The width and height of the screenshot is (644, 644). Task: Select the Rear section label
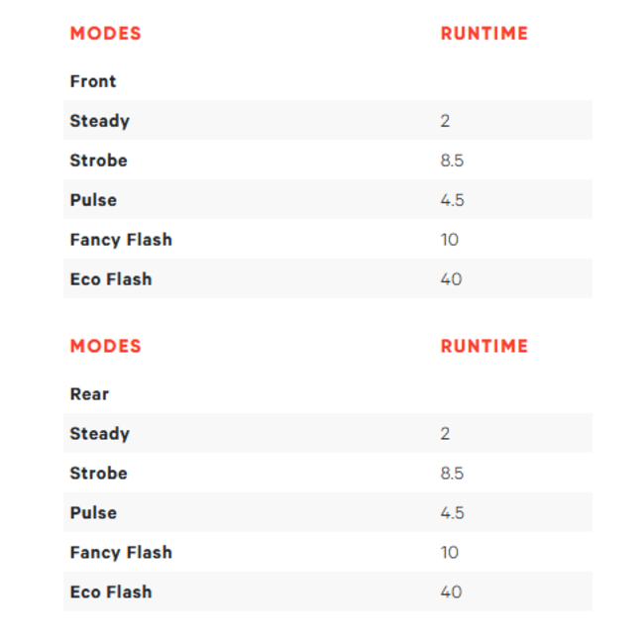pyautogui.click(x=89, y=394)
